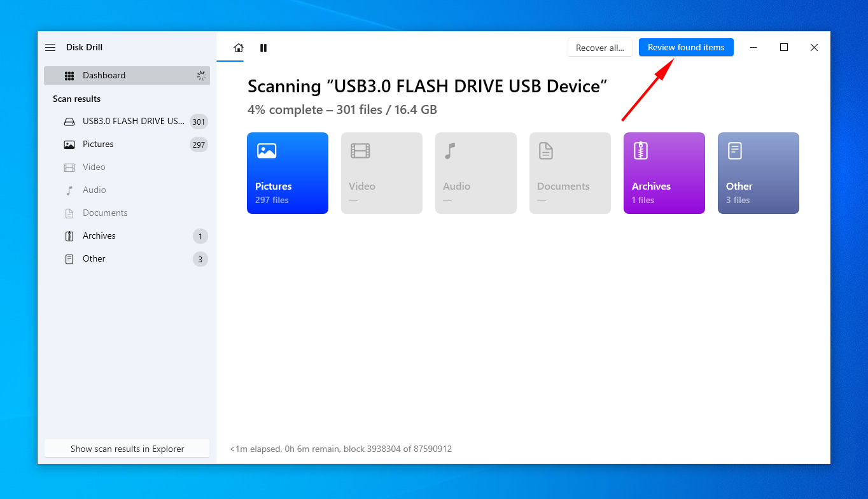Open the gray Video card
This screenshot has height=499, width=868.
382,173
